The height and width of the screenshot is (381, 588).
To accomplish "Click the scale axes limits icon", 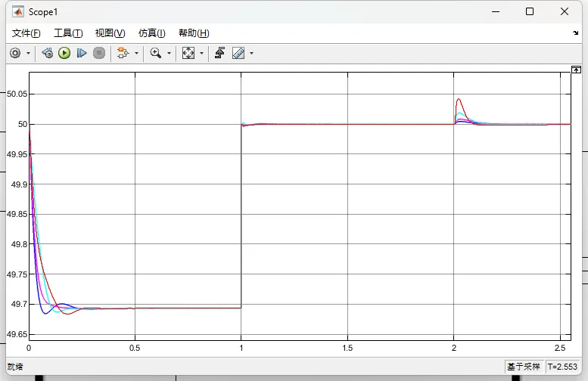I will click(x=188, y=53).
